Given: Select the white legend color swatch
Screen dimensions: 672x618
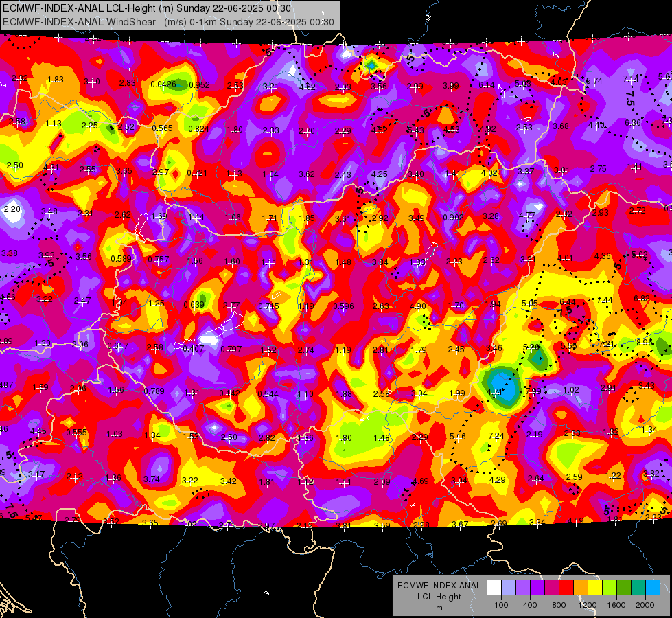Looking at the screenshot, I should point(494,588).
